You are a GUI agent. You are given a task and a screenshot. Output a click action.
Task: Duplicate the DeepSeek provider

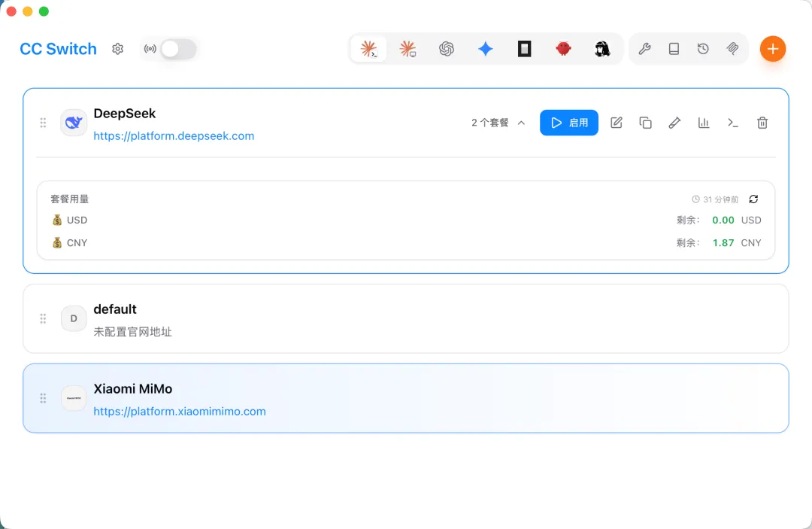coord(645,123)
